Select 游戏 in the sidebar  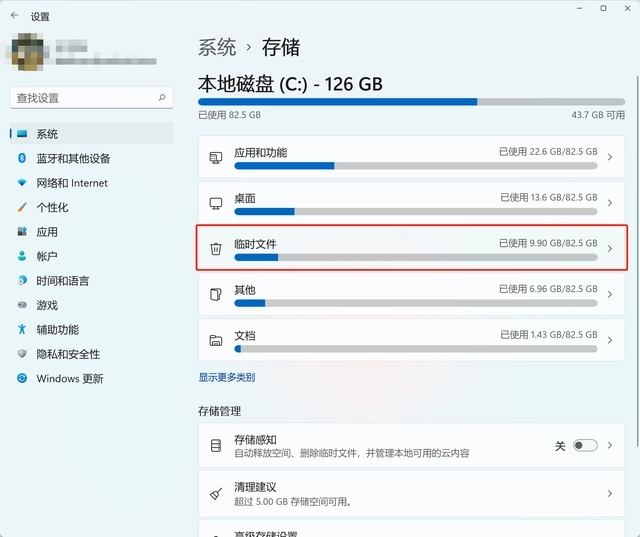92,305
